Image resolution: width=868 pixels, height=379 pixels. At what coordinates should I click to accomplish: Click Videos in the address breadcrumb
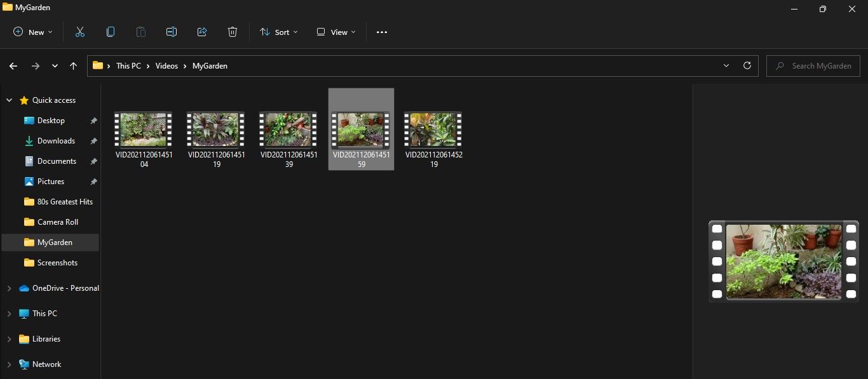(166, 65)
